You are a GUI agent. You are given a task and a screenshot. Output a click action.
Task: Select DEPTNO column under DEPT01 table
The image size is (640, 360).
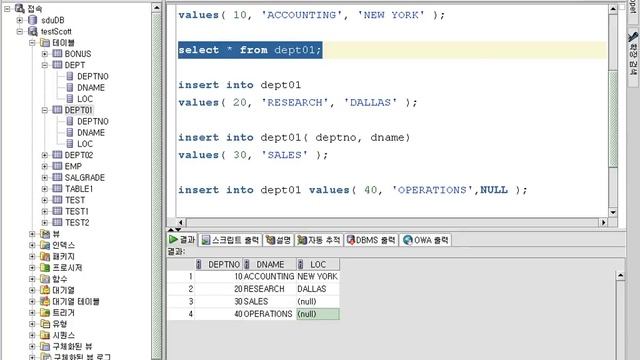pos(93,121)
